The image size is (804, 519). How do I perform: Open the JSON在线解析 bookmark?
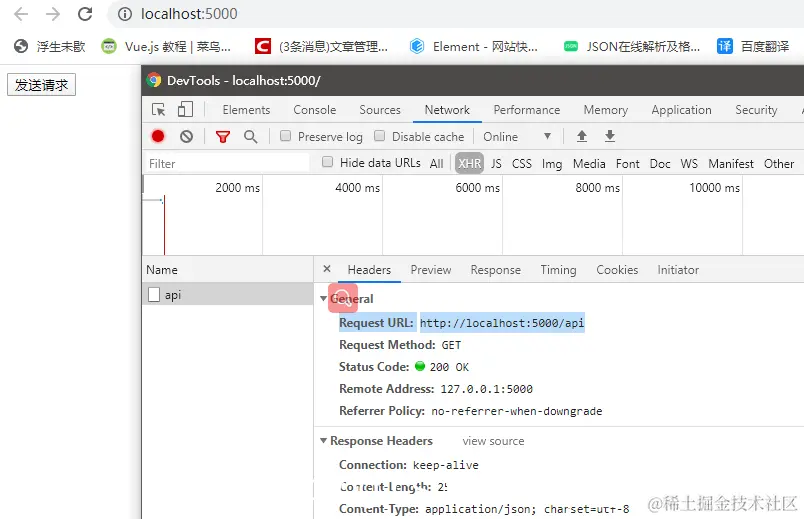click(632, 47)
